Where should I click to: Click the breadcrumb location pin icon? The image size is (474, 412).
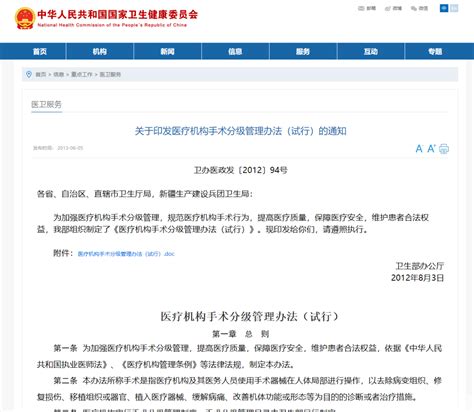(x=29, y=74)
